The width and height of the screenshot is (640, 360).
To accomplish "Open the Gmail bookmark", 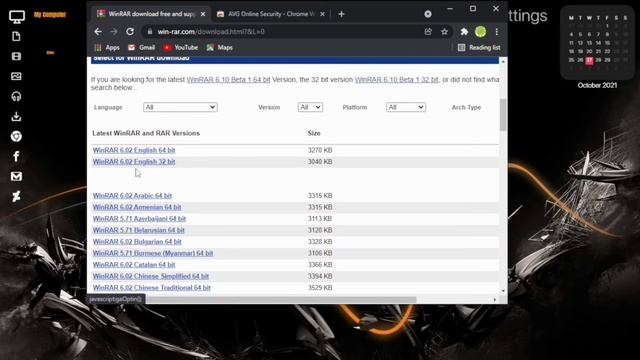I will click(141, 47).
